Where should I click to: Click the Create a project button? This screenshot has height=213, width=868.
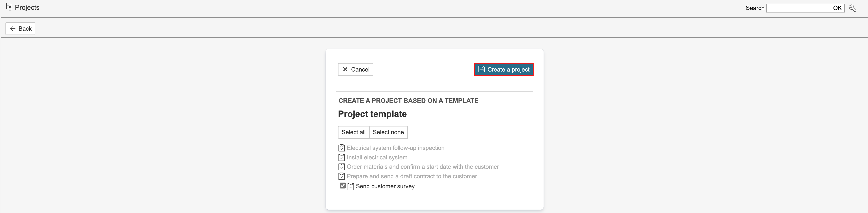(x=503, y=69)
